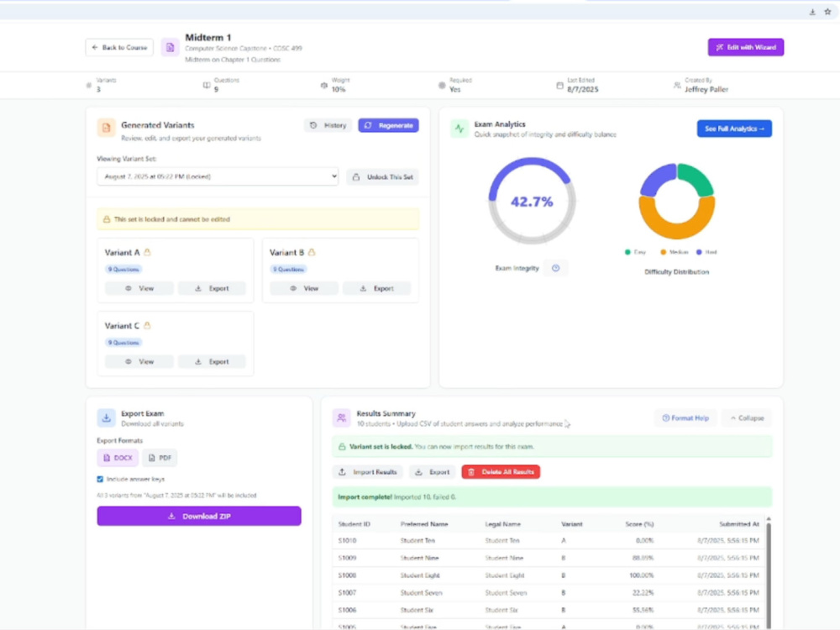The image size is (840, 630).
Task: Click the S1006 student ID cell
Action: pyautogui.click(x=347, y=610)
